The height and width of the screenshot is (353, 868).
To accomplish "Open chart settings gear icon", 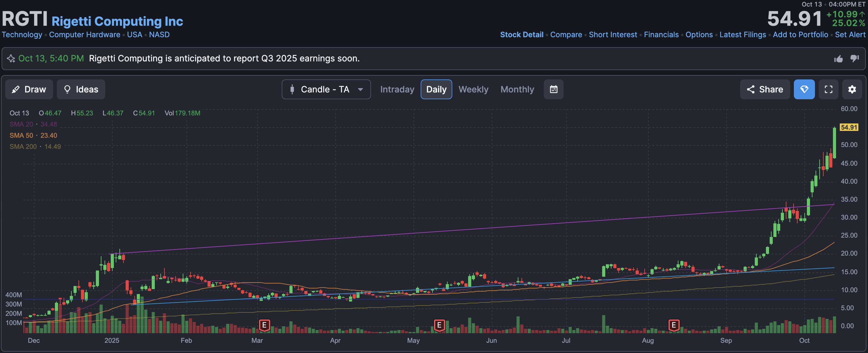I will [x=852, y=89].
